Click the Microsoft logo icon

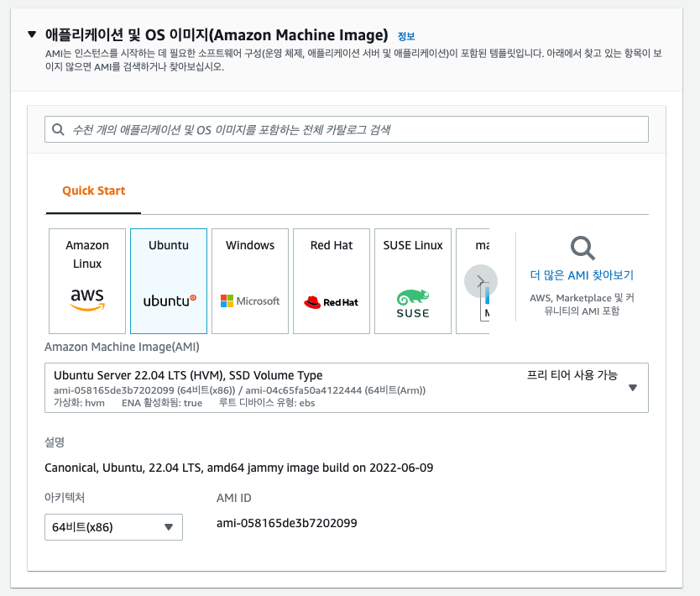click(250, 301)
